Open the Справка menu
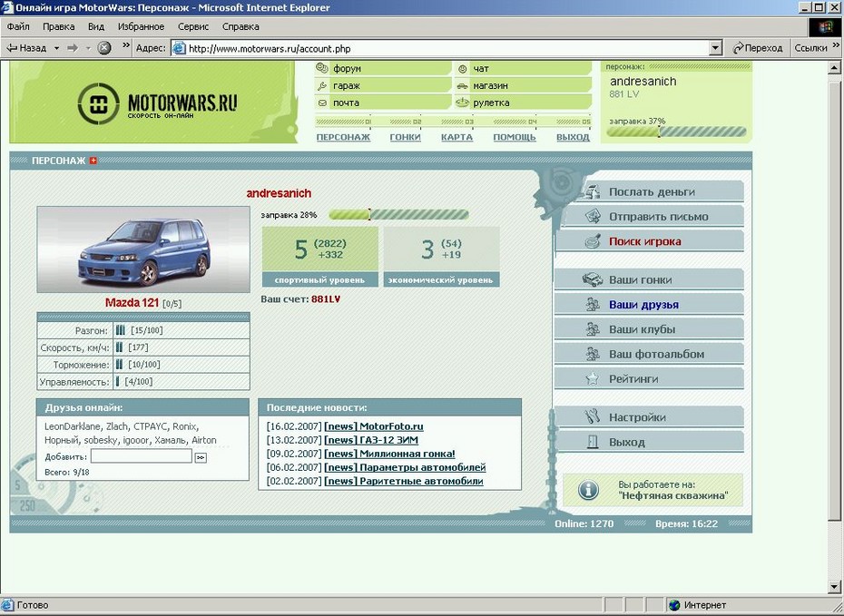 click(x=240, y=26)
